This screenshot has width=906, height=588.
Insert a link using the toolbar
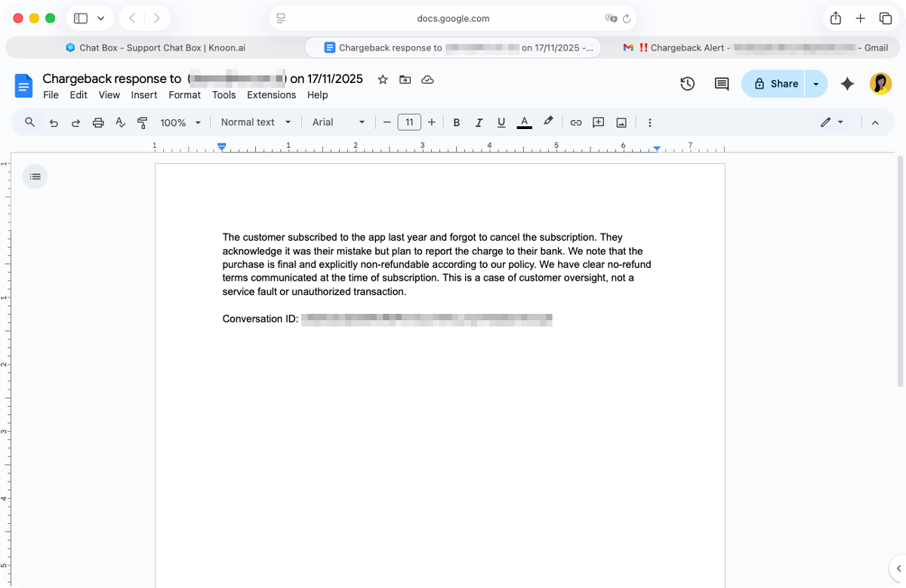click(576, 122)
